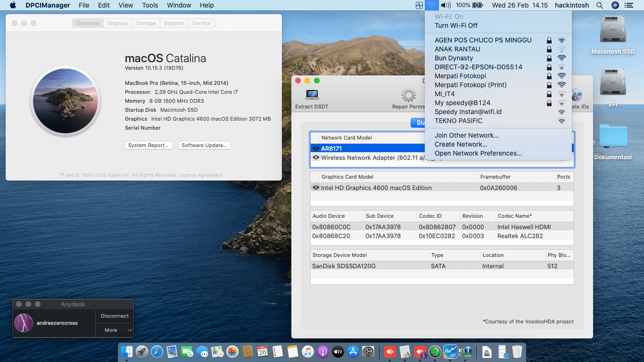
Task: Toggle eye icon for Intel HD Graphics 4600
Action: (316, 188)
